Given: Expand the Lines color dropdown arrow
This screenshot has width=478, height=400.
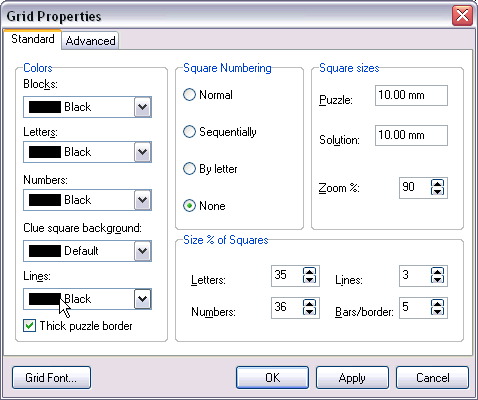Looking at the screenshot, I should pos(143,299).
